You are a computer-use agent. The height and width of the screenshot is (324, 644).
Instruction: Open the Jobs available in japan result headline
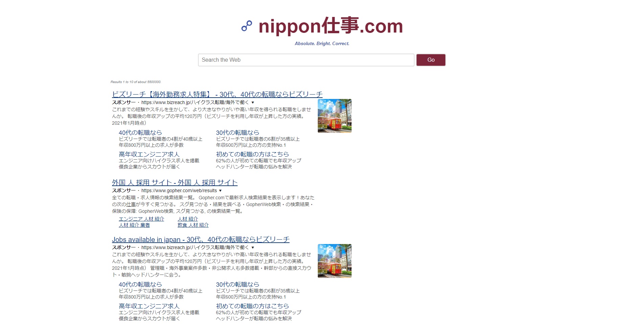[201, 239]
